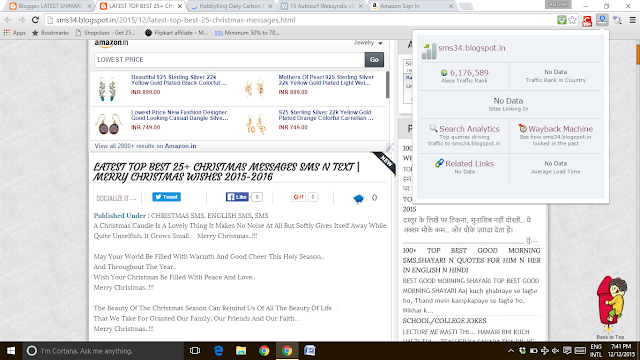Open Lowest Price New Fashion Designer product
The image size is (640, 360).
180,115
